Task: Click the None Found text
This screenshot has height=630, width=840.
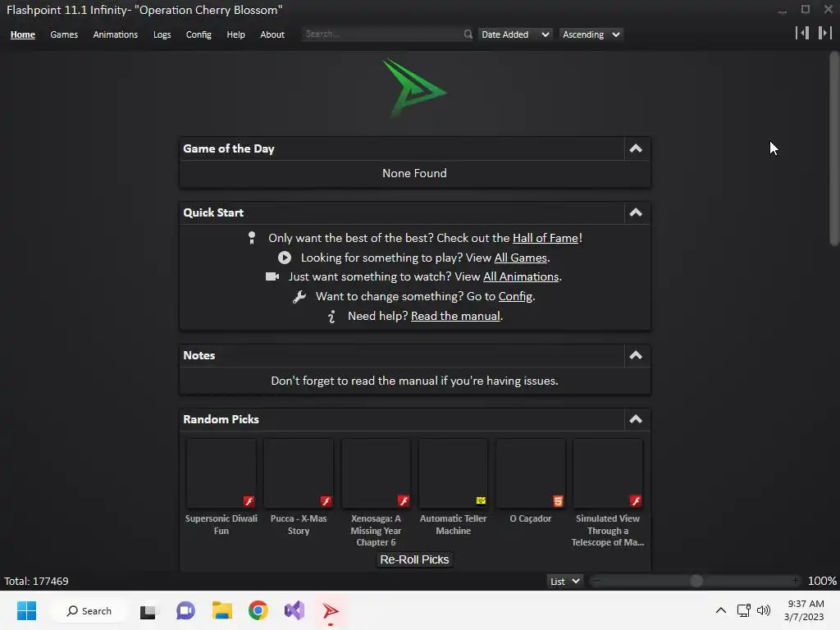Action: 414,174
